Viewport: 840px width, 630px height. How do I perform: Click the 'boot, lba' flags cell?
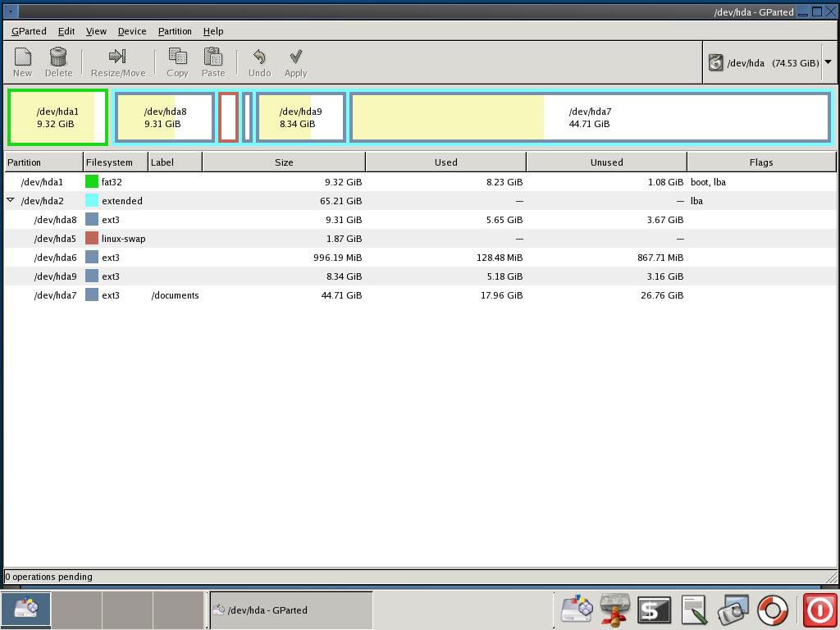click(x=708, y=182)
